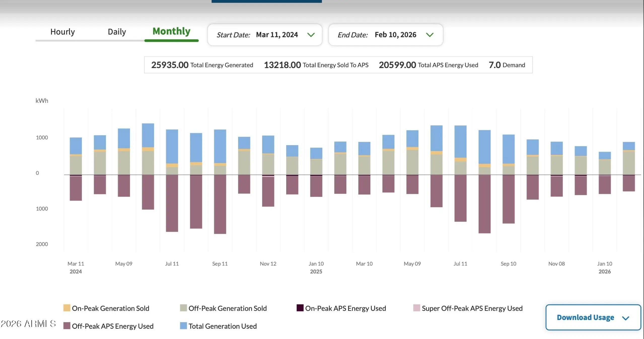Toggle On-Peak Generation Sold legend series
The image size is (644, 339).
[110, 308]
